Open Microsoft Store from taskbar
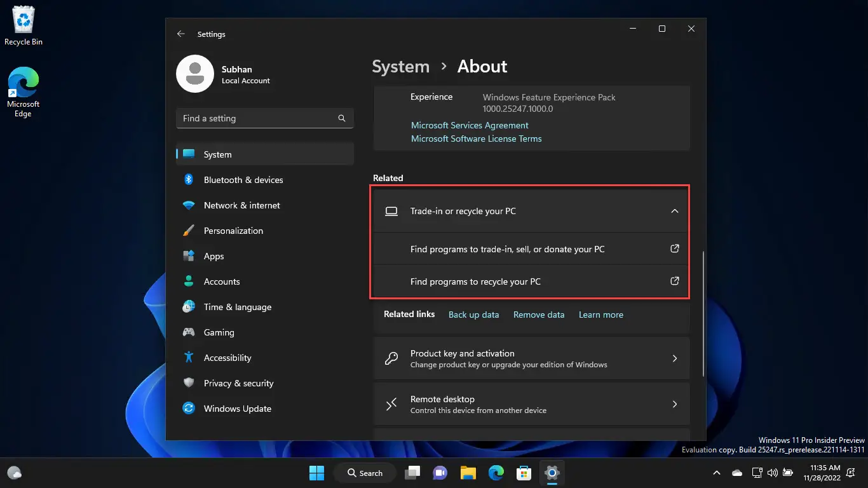Screen dimensions: 868x488 (x=524, y=473)
